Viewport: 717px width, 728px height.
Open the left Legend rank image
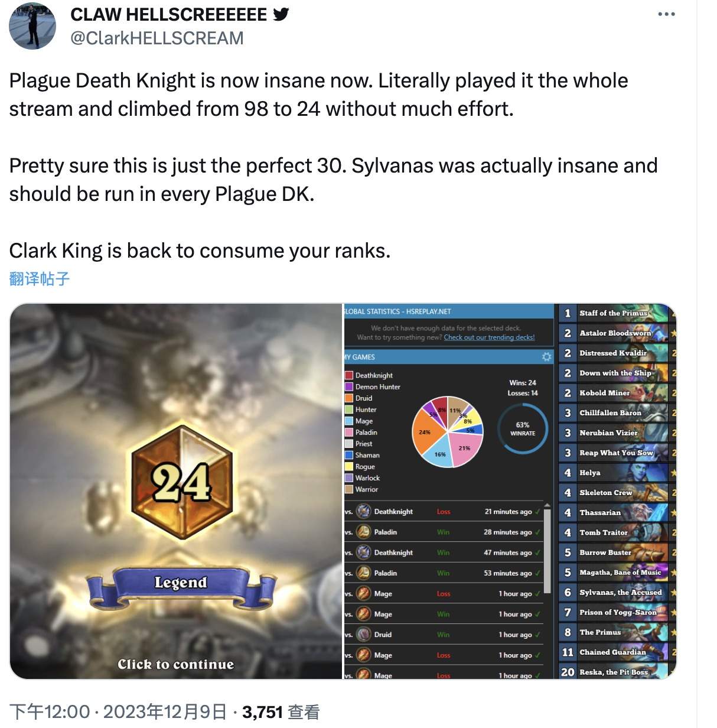176,491
